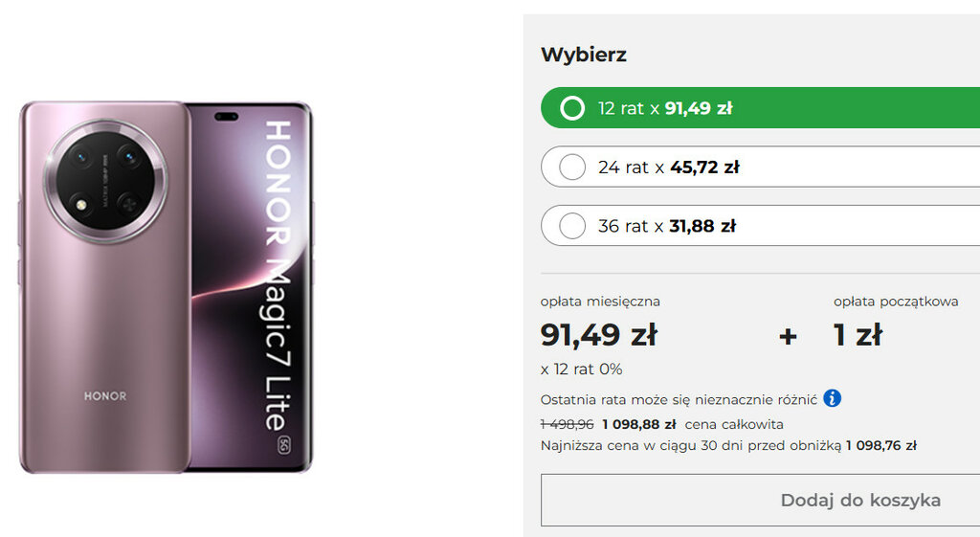This screenshot has width=980, height=537.
Task: Click the lowest 30-day price 1 098,76 zł
Action: point(881,446)
